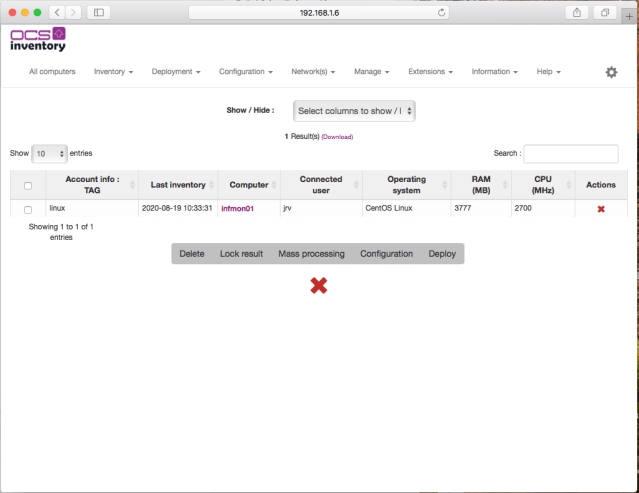
Task: Check the checkbox for the linux row
Action: click(28, 209)
